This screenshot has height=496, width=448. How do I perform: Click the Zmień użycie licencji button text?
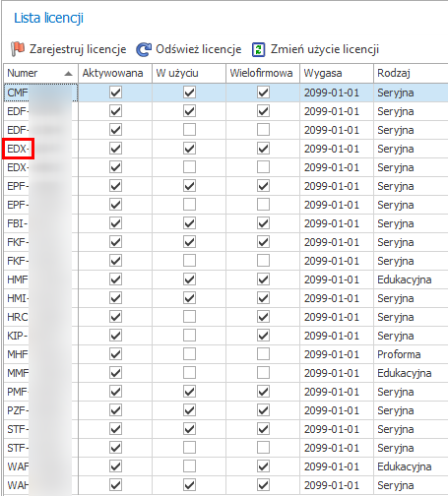click(x=325, y=49)
